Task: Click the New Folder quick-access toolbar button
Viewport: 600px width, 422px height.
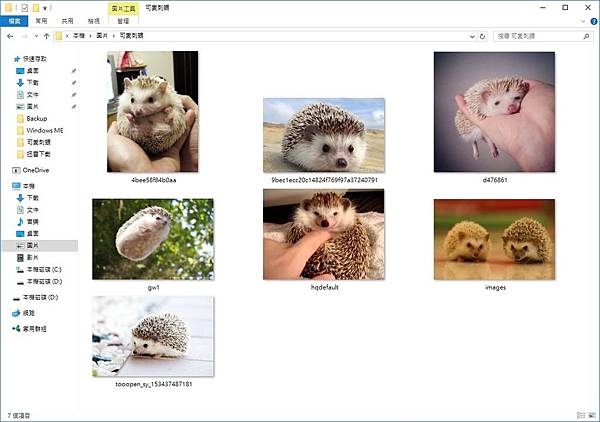Action: pos(36,8)
